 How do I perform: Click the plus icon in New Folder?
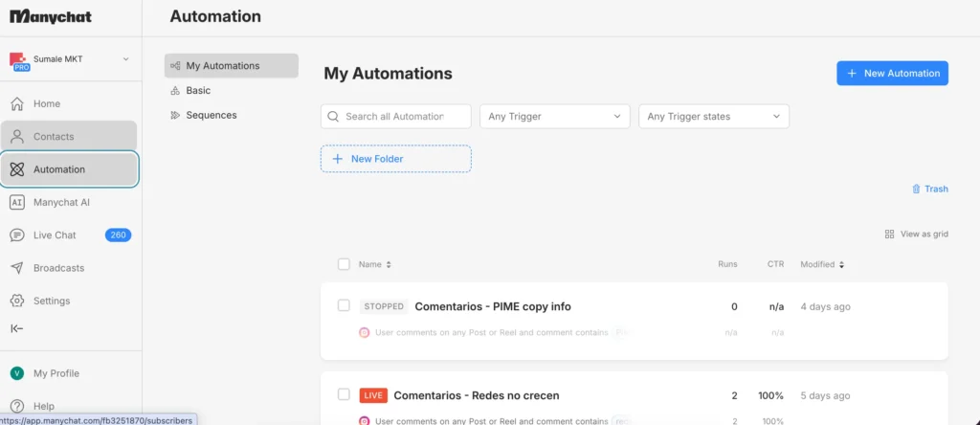click(338, 159)
